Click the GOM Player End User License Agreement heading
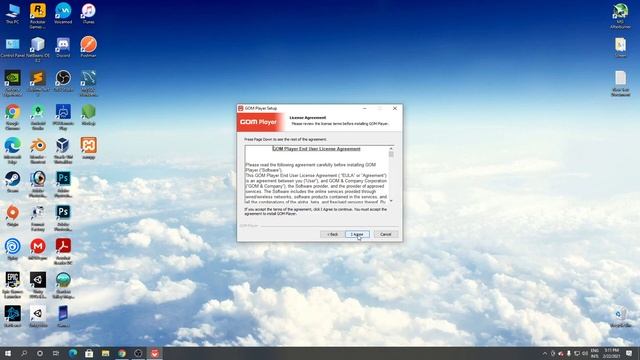This screenshot has width=640, height=360. point(316,149)
